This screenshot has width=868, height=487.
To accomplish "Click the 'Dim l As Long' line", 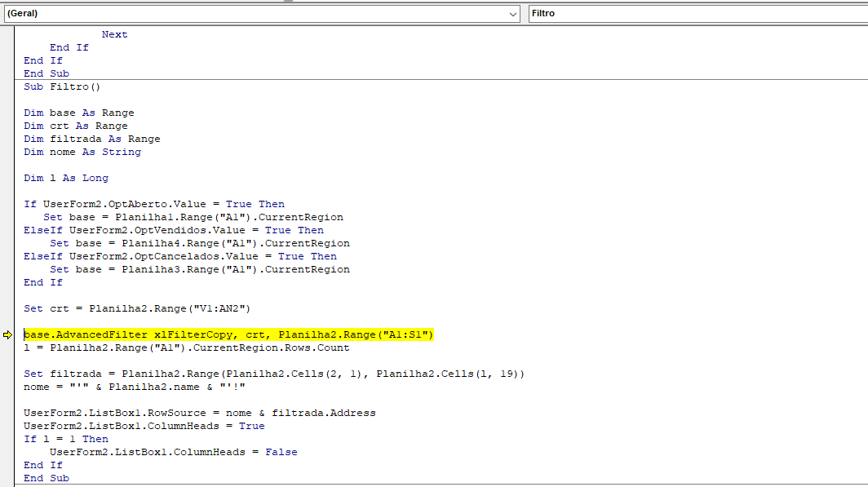I will pyautogui.click(x=66, y=178).
